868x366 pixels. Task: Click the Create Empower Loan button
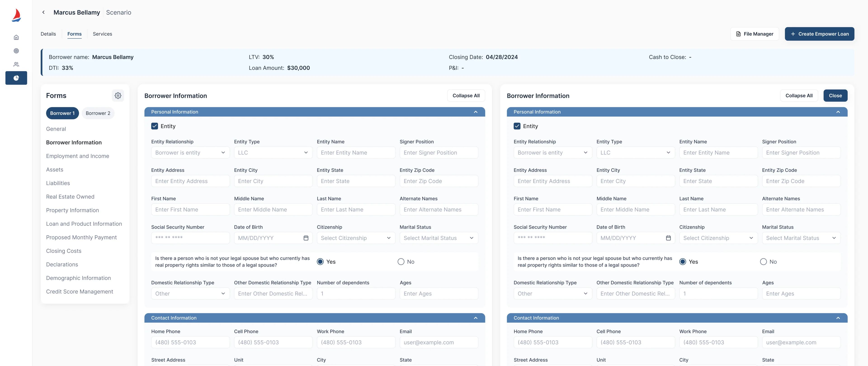pyautogui.click(x=819, y=34)
